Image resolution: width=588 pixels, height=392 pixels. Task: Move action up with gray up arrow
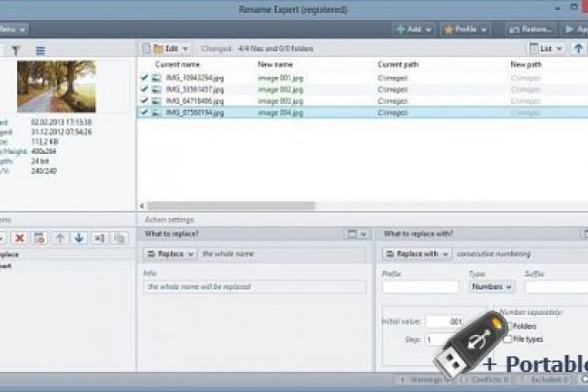(x=60, y=238)
